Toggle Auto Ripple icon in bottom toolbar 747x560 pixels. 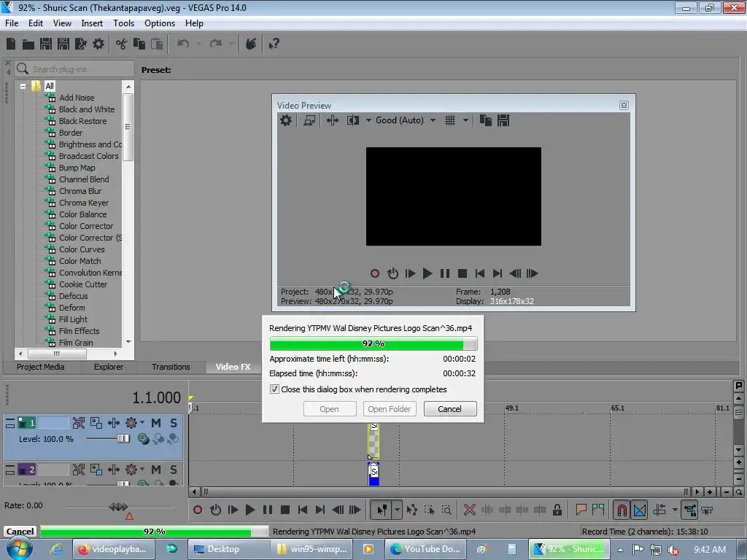point(659,510)
